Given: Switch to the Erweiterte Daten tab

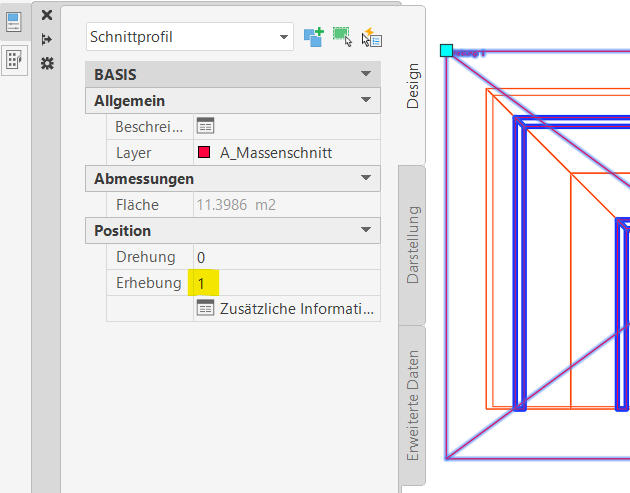Looking at the screenshot, I should [413, 405].
